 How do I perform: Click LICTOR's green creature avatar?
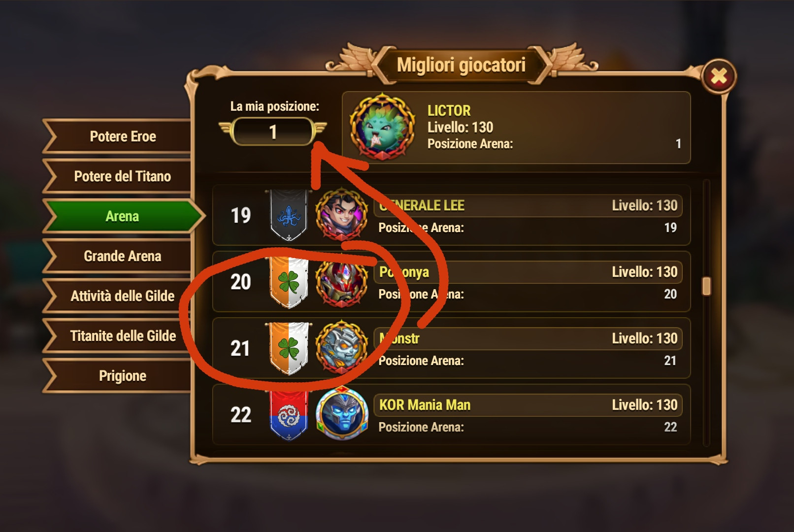click(x=382, y=127)
